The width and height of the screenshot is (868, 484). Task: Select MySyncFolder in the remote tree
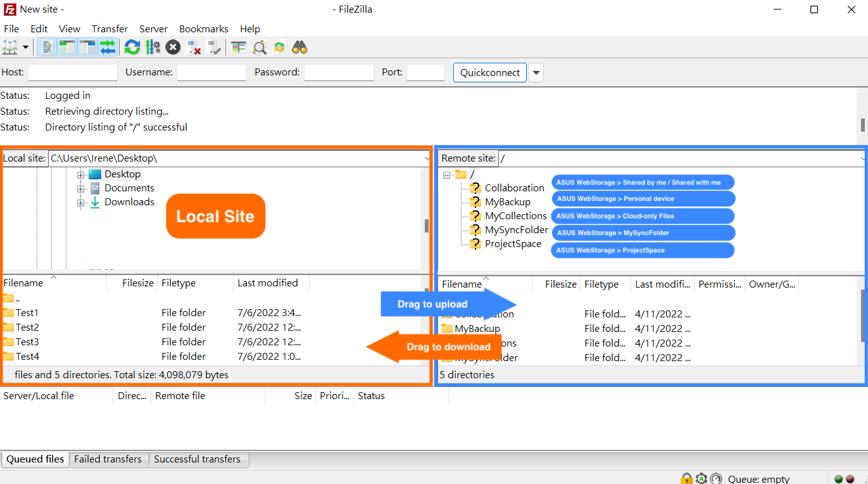pyautogui.click(x=516, y=230)
